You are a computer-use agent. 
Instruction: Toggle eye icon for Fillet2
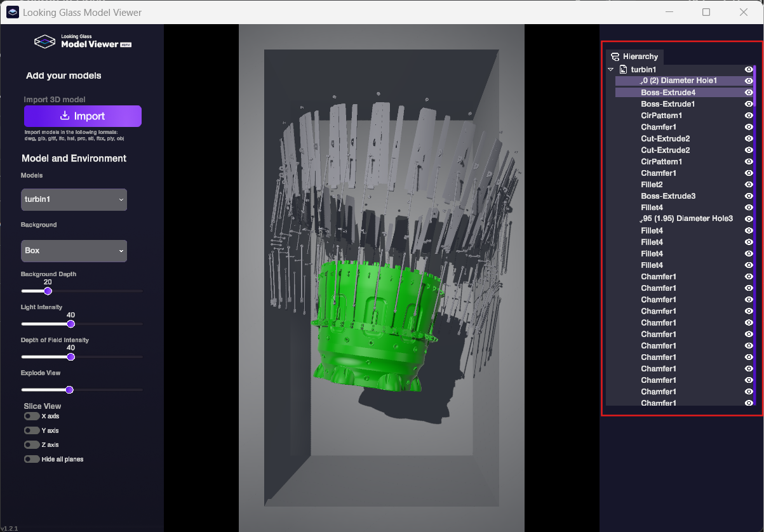click(x=749, y=185)
